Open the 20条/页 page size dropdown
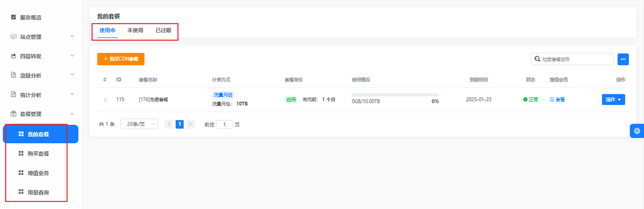The height and width of the screenshot is (209, 644). pos(139,124)
